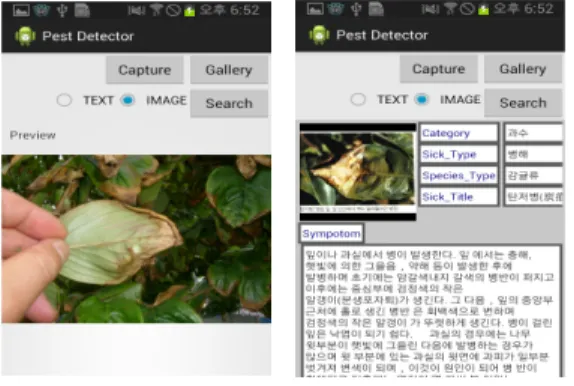Tap leaf preview photo on left screen

[136, 239]
